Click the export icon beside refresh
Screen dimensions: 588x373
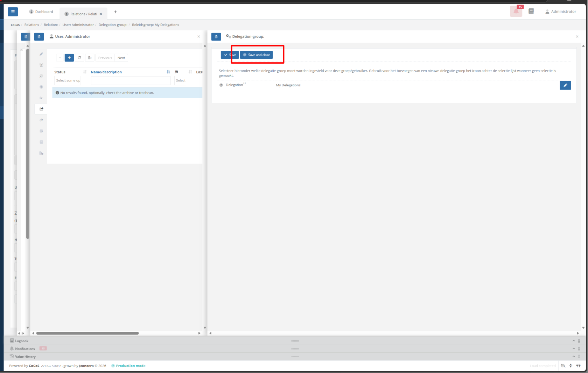(x=90, y=58)
